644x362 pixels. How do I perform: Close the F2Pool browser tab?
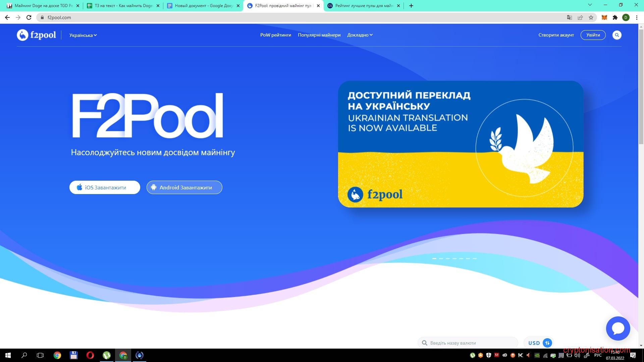point(318,6)
